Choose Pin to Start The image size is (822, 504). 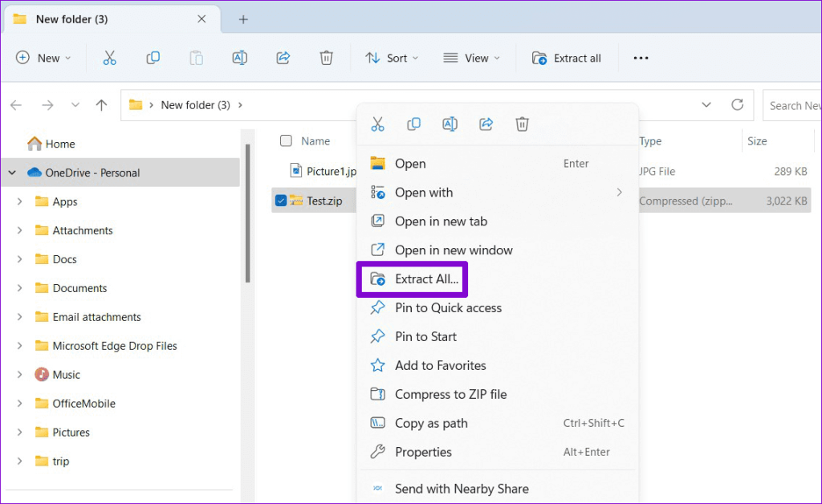(498, 336)
